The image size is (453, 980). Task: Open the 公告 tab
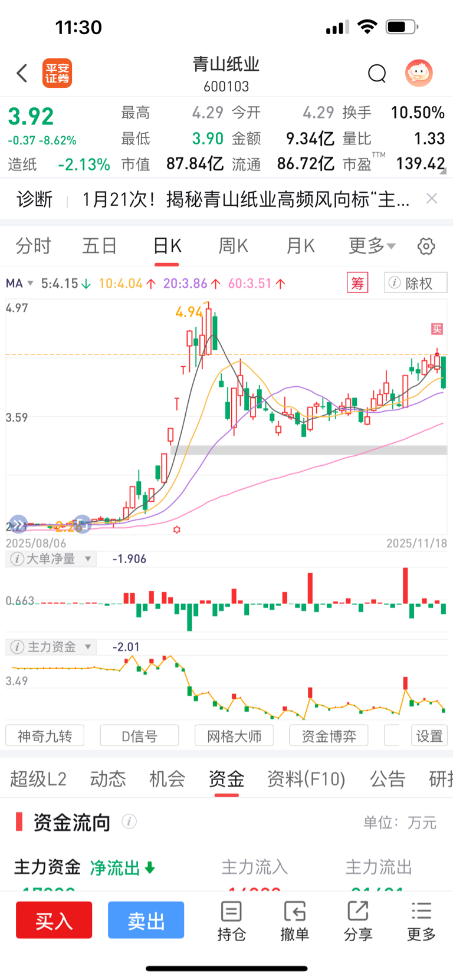(x=388, y=779)
